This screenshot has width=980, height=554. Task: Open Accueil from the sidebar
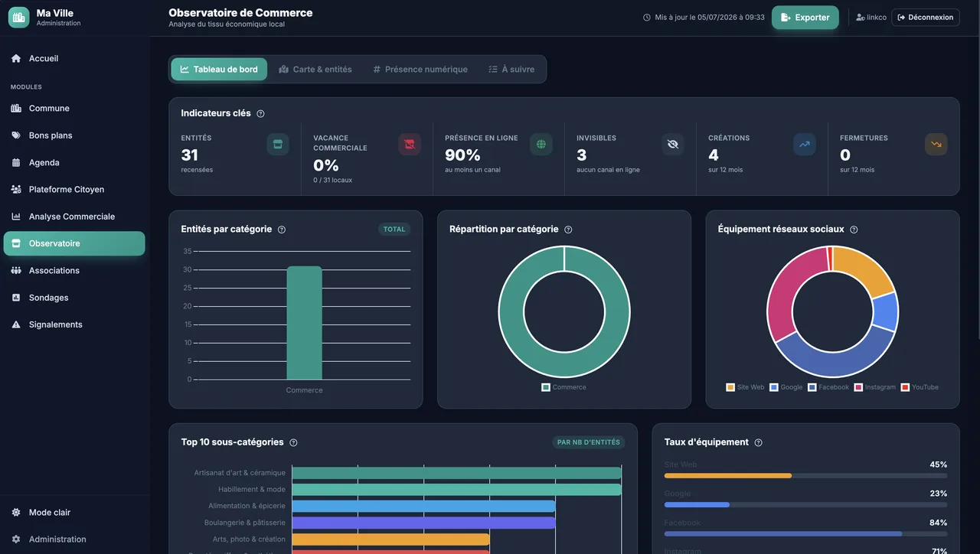tap(74, 58)
